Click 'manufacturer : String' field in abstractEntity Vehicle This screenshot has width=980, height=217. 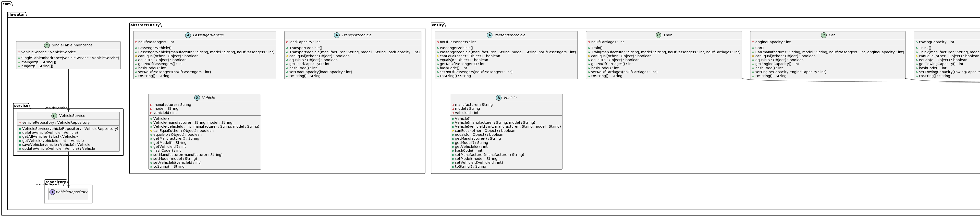tap(172, 105)
